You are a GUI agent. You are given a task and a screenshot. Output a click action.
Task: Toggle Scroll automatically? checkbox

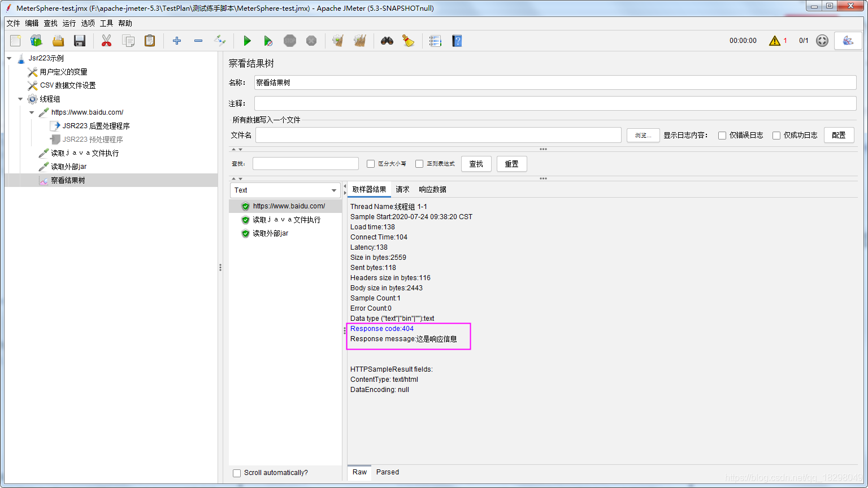237,473
